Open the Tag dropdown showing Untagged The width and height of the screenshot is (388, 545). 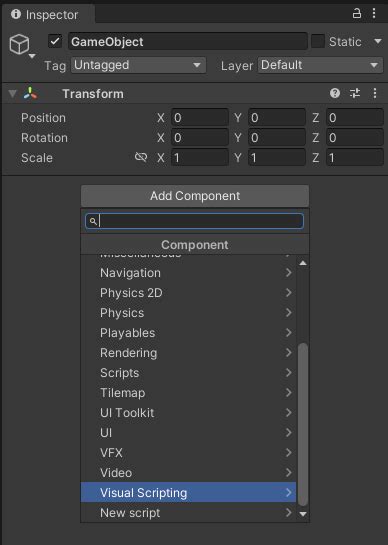point(138,65)
